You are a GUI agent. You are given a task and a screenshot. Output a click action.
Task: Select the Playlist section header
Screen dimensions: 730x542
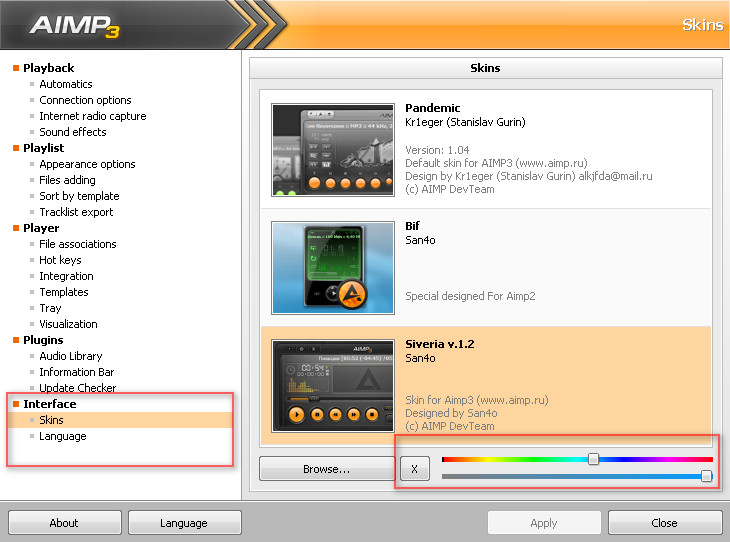pos(43,148)
